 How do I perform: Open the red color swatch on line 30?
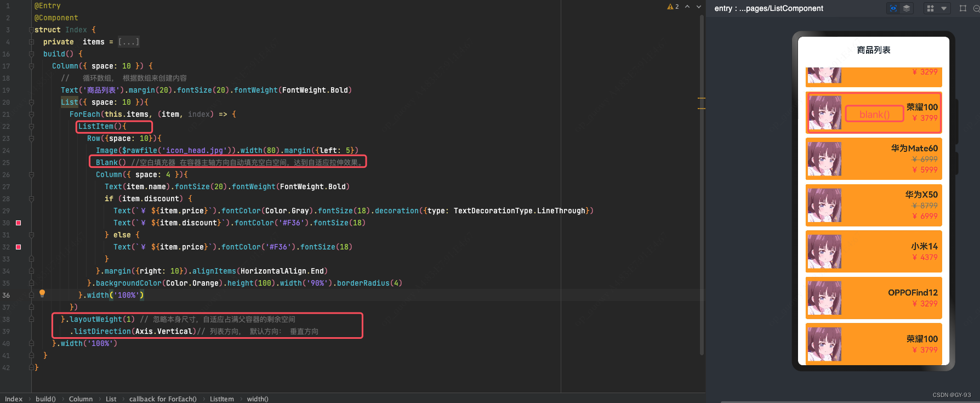(18, 223)
